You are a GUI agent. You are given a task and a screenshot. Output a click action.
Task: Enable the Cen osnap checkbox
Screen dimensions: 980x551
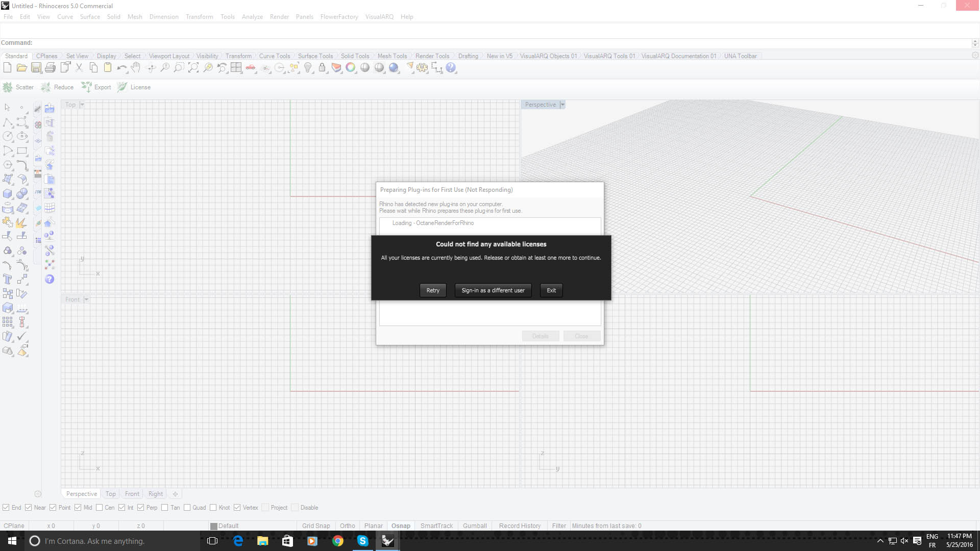pyautogui.click(x=99, y=508)
